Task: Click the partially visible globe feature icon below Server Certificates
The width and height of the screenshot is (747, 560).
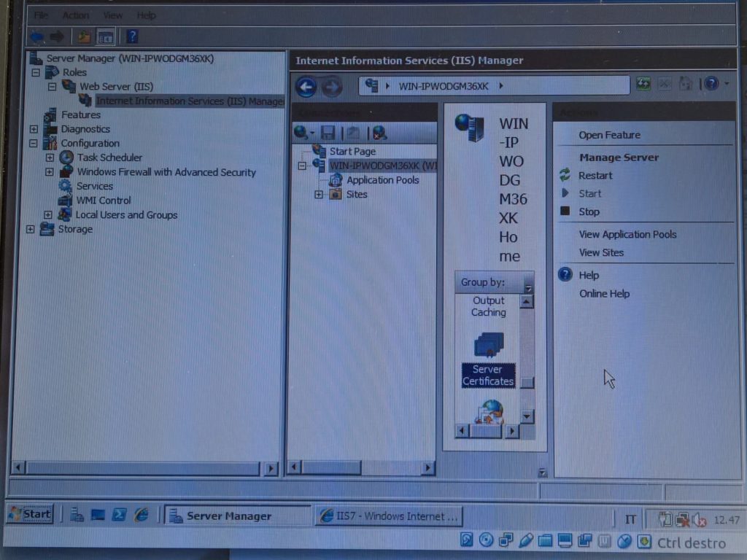Action: 489,413
